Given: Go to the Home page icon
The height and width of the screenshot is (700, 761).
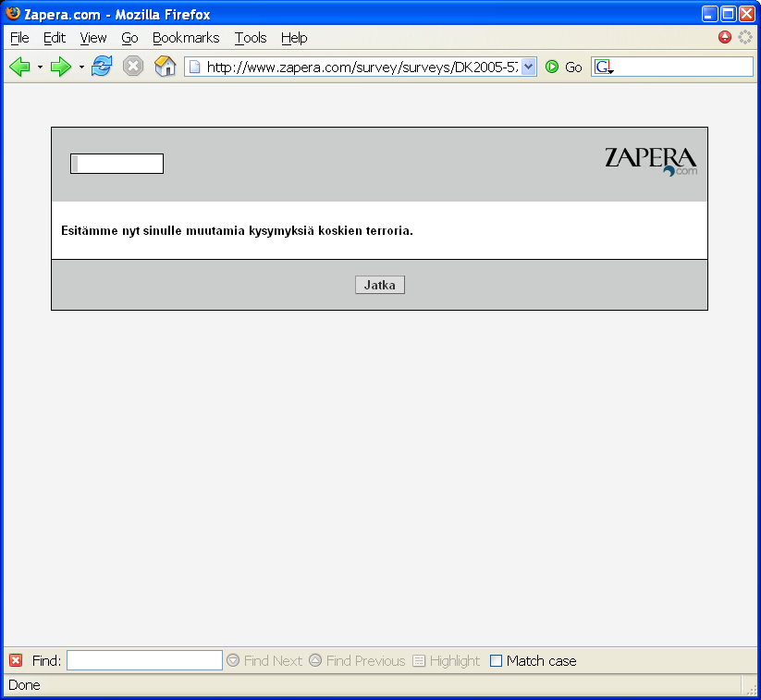Looking at the screenshot, I should pyautogui.click(x=165, y=67).
